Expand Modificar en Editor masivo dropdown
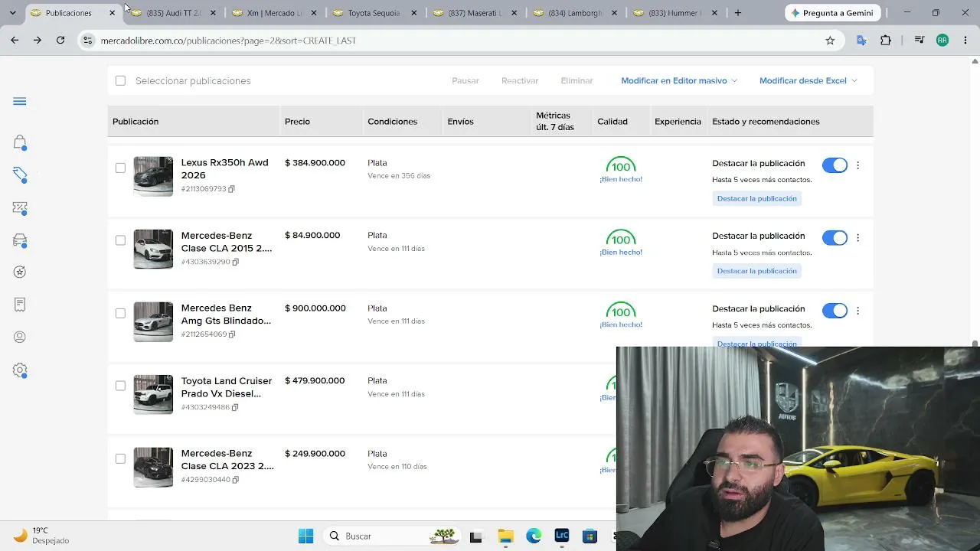Image resolution: width=980 pixels, height=551 pixels. coord(679,80)
